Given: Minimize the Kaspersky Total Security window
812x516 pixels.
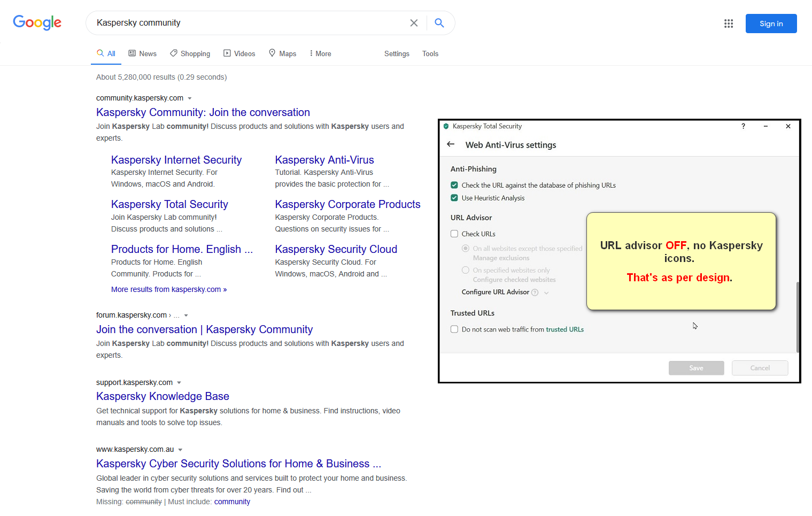Looking at the screenshot, I should [x=765, y=126].
